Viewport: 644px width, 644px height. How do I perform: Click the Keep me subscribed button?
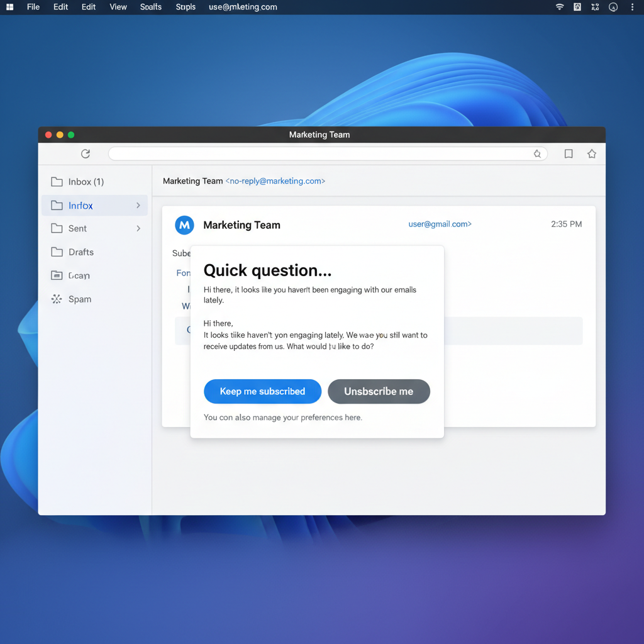262,391
